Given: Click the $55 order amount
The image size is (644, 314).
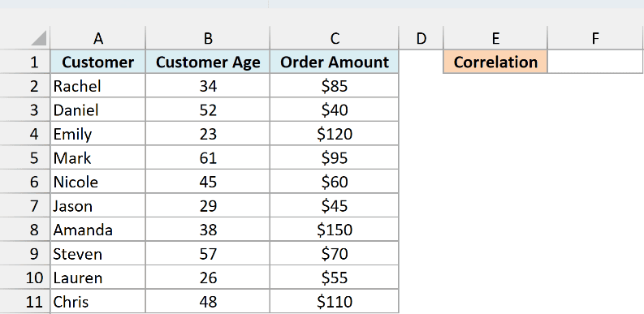Looking at the screenshot, I should pos(335,277).
